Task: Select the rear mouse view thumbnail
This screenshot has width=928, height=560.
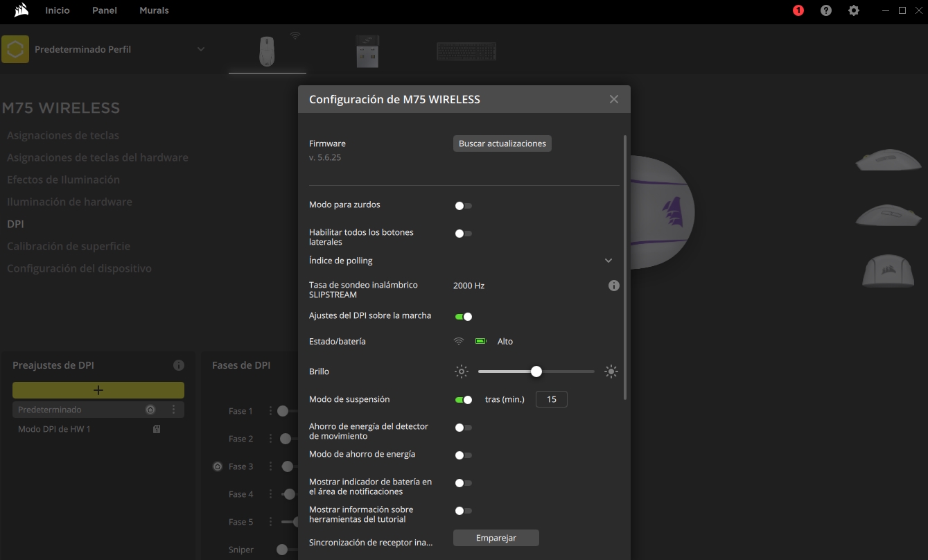Action: click(x=888, y=270)
